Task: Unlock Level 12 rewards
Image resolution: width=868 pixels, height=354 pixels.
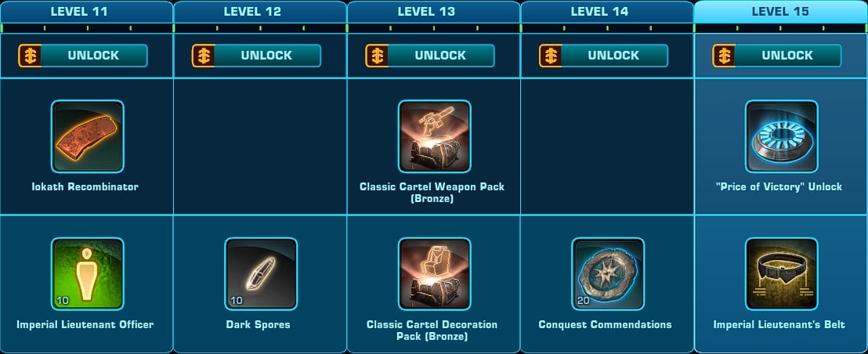Action: pos(256,56)
